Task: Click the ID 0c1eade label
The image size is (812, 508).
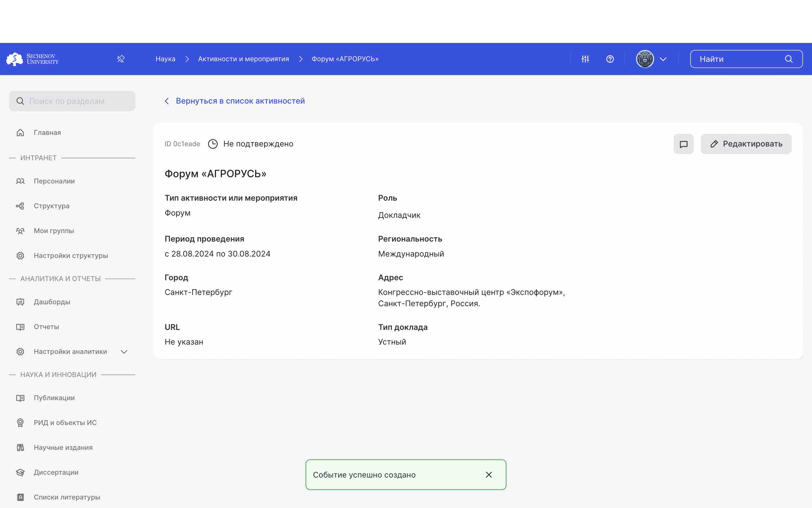Action: pyautogui.click(x=182, y=144)
